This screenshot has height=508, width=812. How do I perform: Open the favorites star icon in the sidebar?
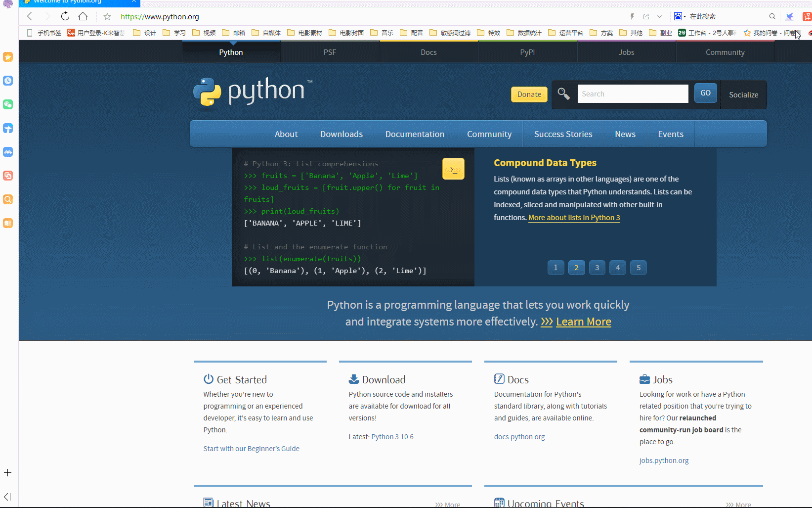pyautogui.click(x=8, y=57)
